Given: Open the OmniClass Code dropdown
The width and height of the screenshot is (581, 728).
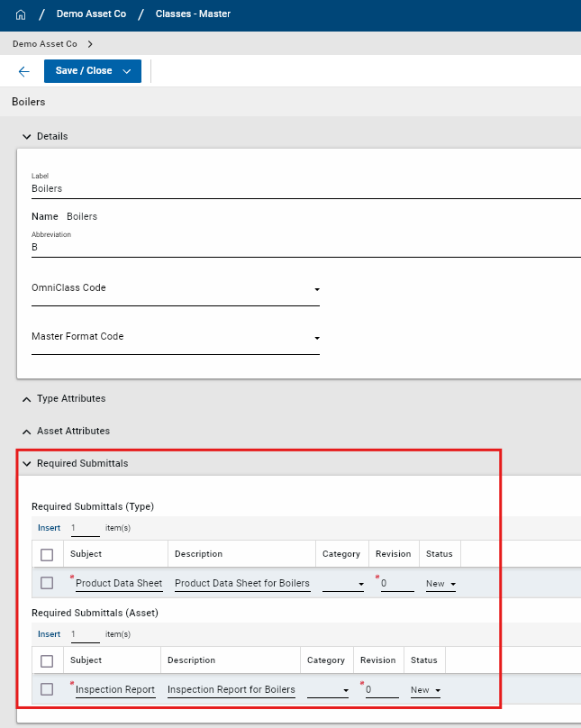Looking at the screenshot, I should [317, 290].
